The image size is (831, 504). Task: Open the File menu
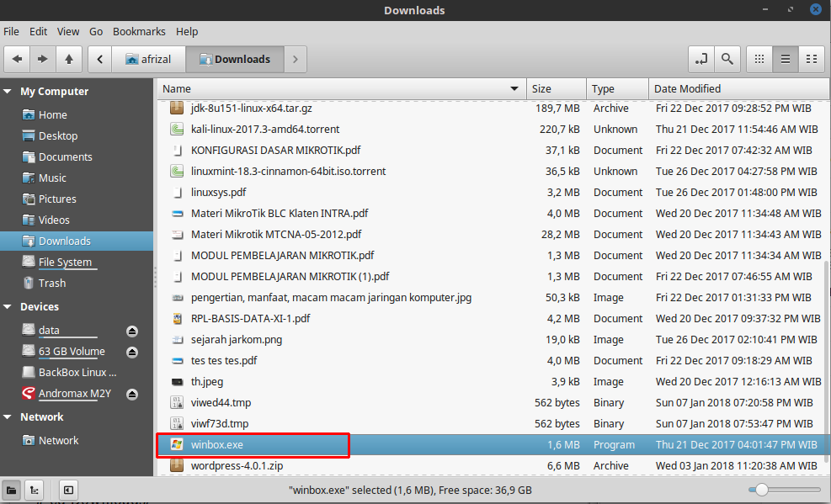(x=11, y=32)
